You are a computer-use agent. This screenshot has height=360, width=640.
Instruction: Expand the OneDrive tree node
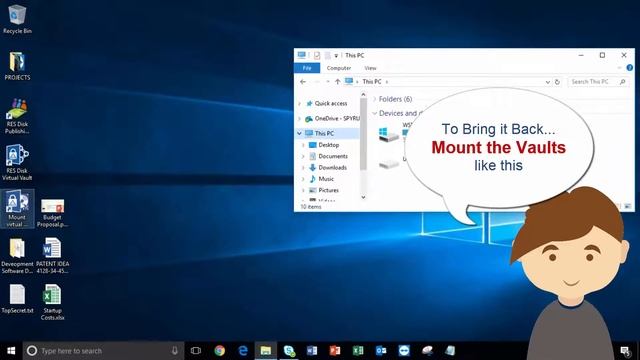coord(300,119)
